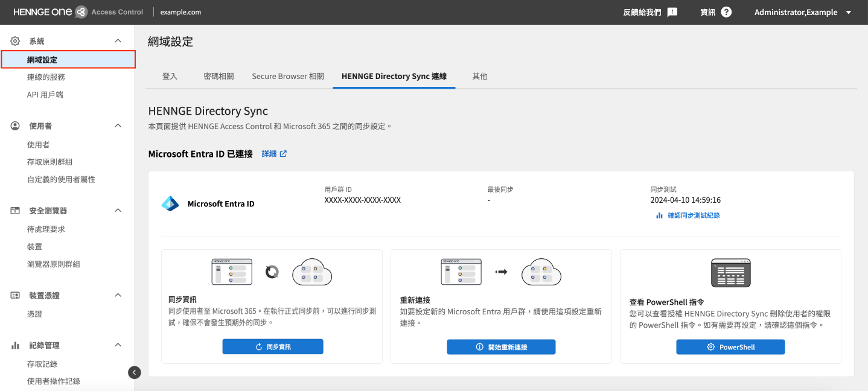Click the HENNGE One window illustration in 重新連接 card

(461, 272)
